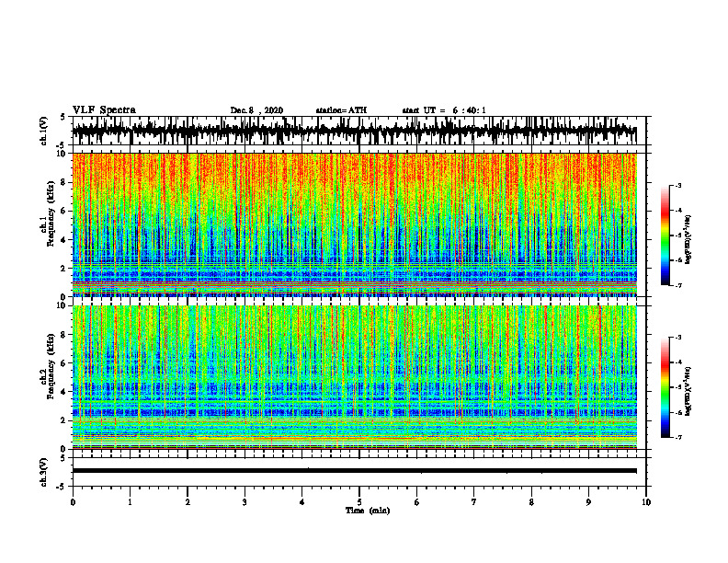Screen dimensions: 728x563
Task: Click the "VLF Spectra" title text
Action: pyautogui.click(x=104, y=110)
